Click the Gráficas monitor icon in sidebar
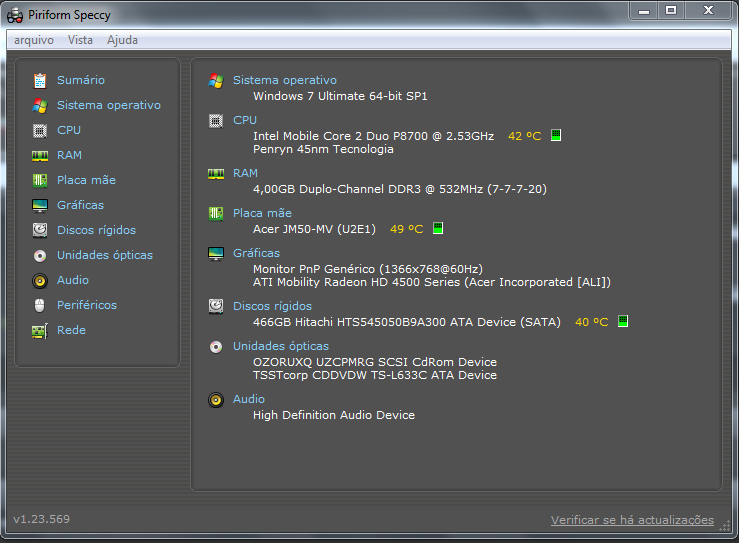This screenshot has height=543, width=739. pos(40,206)
